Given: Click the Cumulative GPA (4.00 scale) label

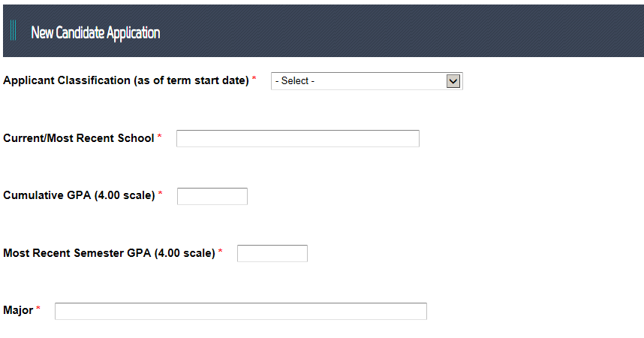Looking at the screenshot, I should pos(79,195).
